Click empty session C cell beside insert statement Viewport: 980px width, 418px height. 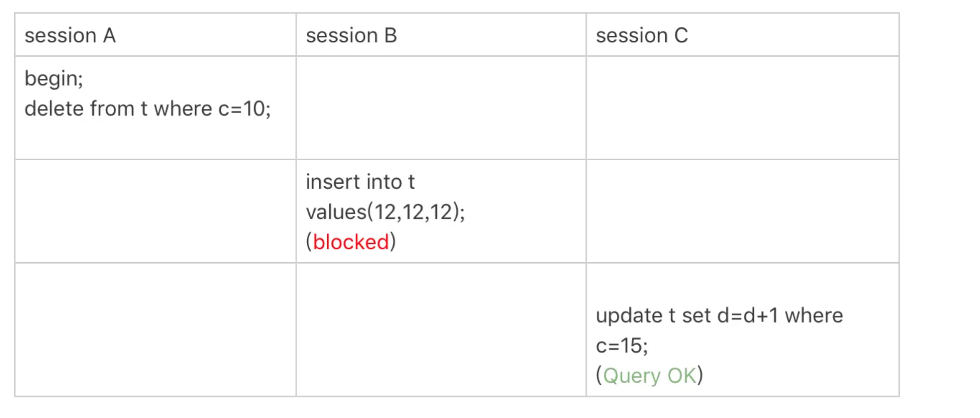point(742,211)
